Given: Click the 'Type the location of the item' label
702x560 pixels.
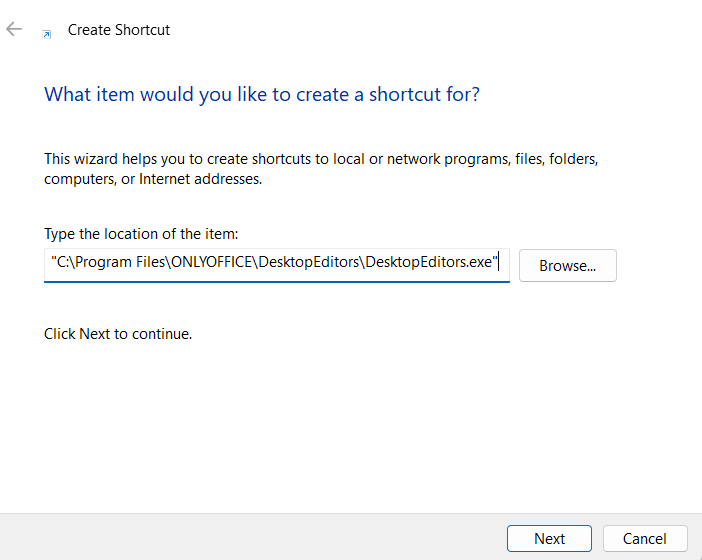Looking at the screenshot, I should (141, 234).
